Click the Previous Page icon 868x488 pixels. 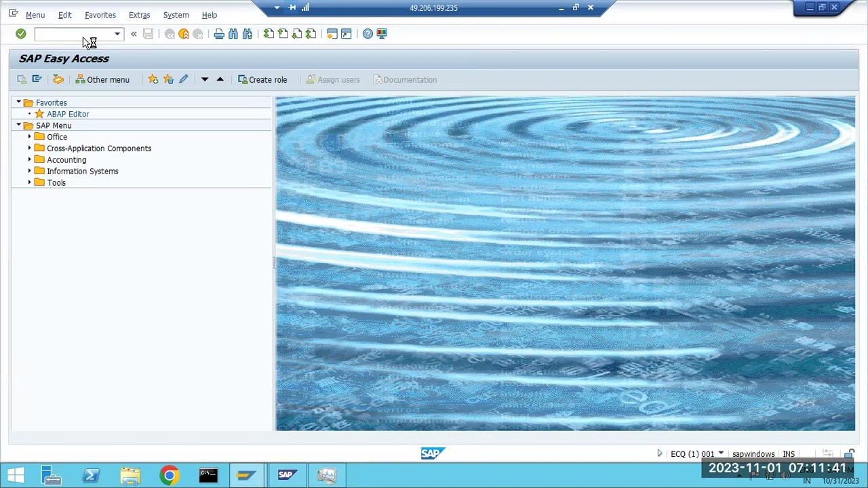pos(283,34)
